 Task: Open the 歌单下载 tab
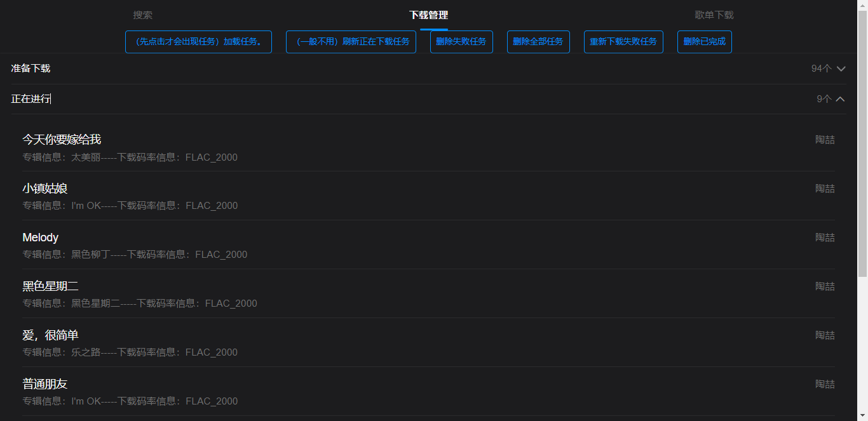(x=714, y=15)
